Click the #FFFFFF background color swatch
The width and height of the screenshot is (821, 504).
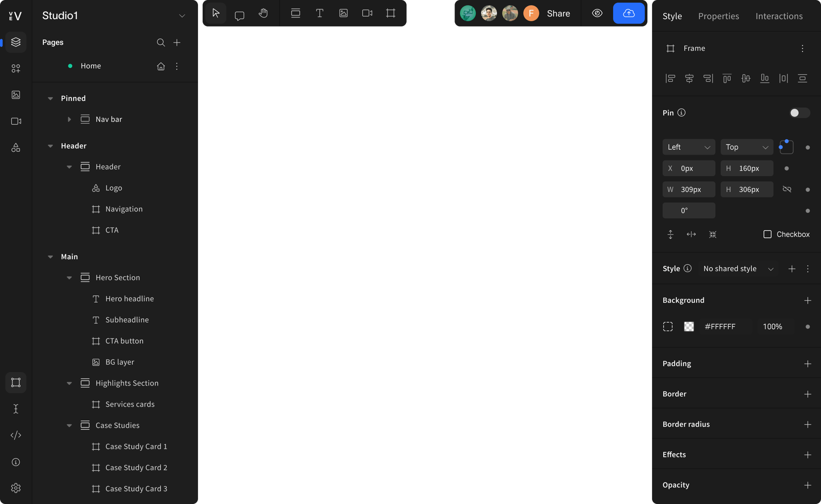(x=689, y=326)
